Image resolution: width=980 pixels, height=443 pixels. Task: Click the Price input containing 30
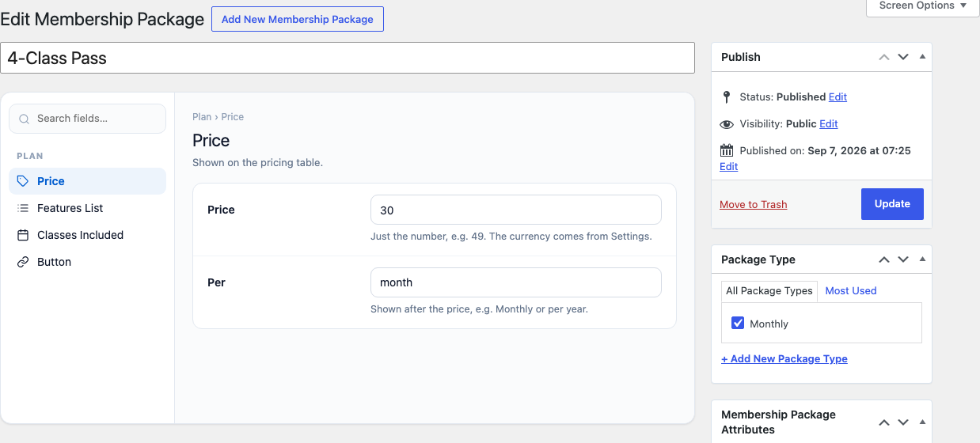click(516, 210)
